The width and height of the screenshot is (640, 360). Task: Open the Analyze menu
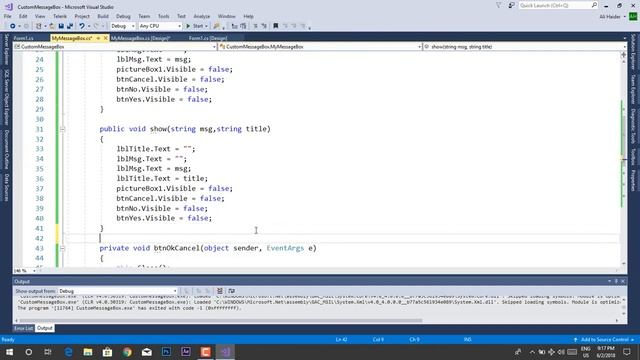[201, 16]
